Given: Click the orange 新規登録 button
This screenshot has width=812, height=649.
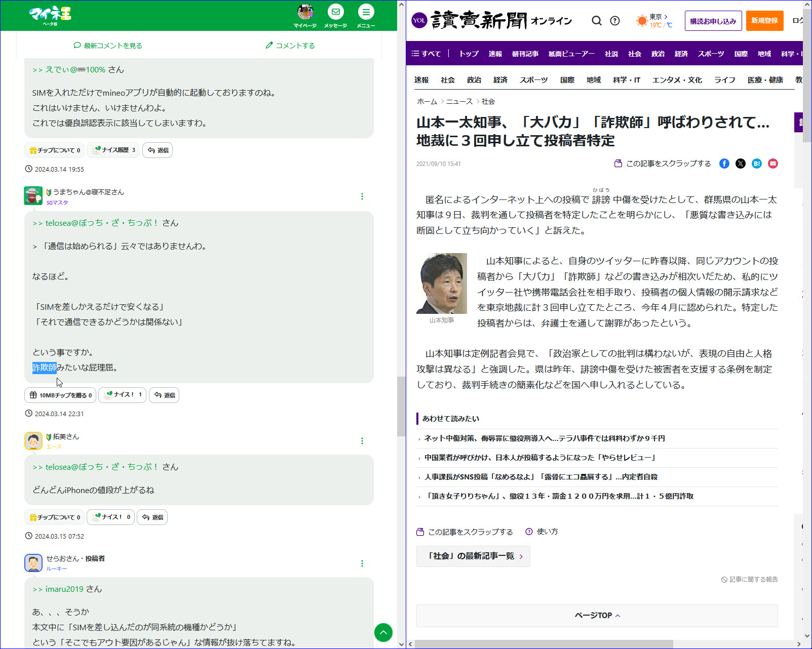Looking at the screenshot, I should coord(764,21).
